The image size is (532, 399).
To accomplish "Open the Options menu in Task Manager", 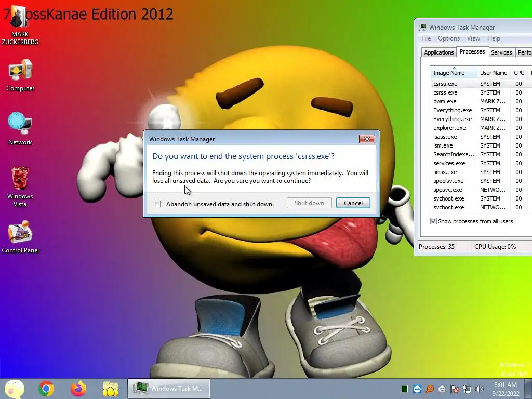I will pos(448,38).
